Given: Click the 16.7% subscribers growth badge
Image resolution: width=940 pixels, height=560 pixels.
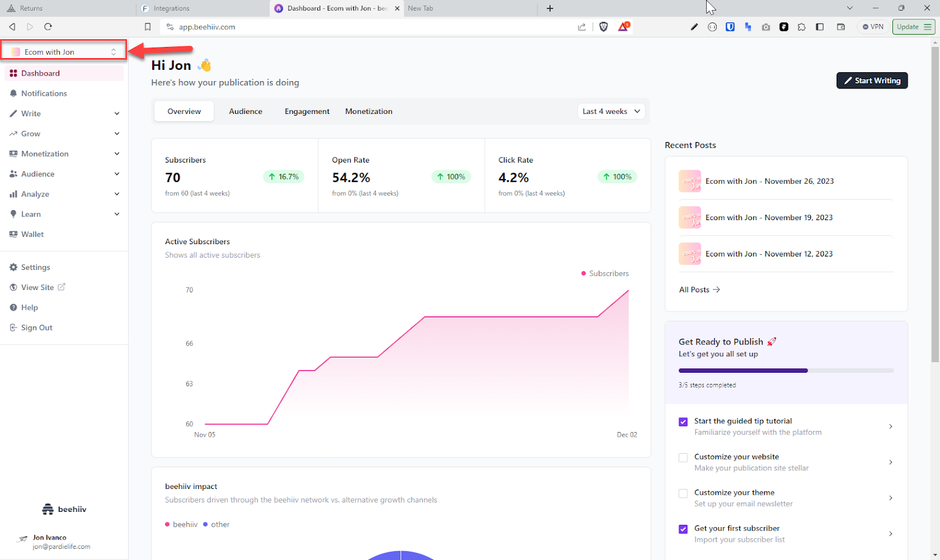Looking at the screenshot, I should click(283, 177).
